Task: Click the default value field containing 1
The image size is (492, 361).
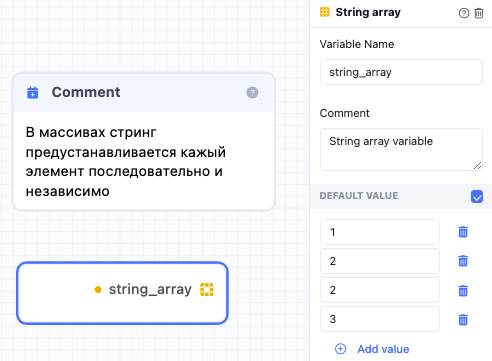Action: click(380, 232)
